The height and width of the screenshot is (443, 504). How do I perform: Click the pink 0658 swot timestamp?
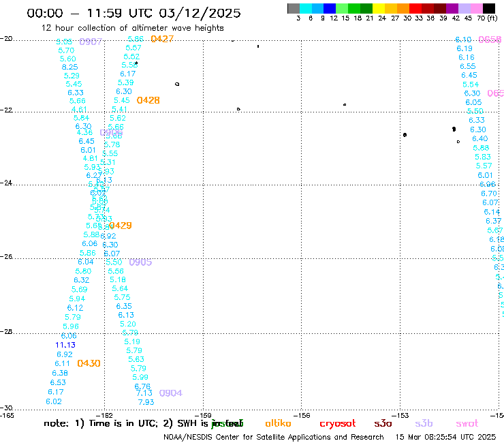(x=490, y=40)
